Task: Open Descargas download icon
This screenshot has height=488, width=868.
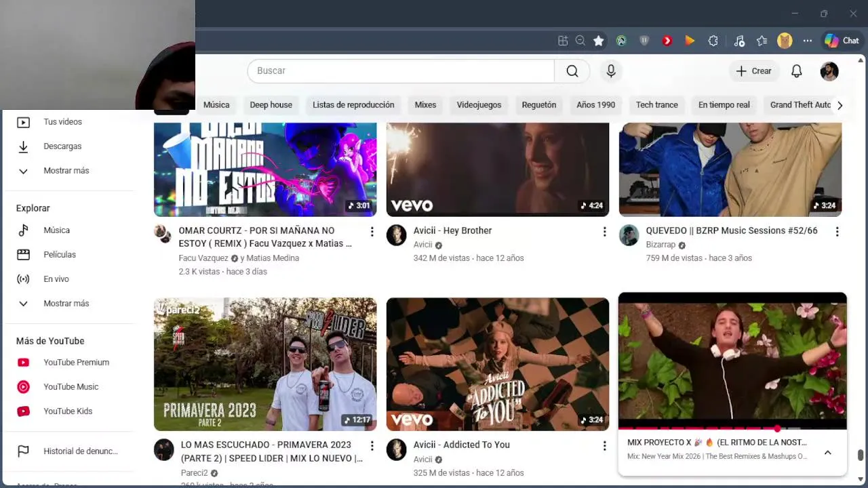Action: [x=23, y=146]
